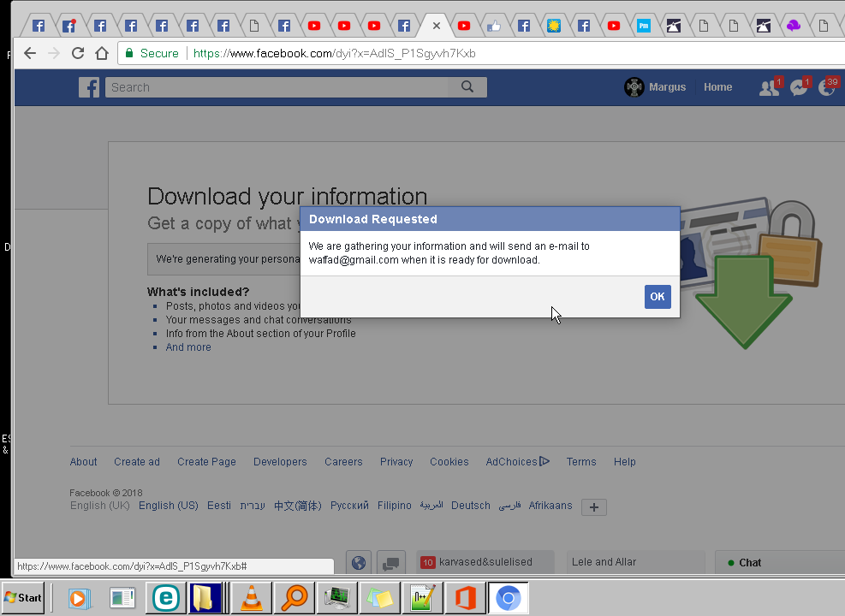Open browser home page icon
This screenshot has width=845, height=616.
click(x=102, y=53)
